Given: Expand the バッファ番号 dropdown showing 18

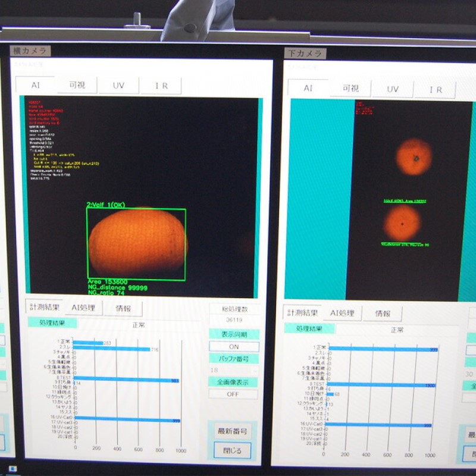Looking at the screenshot, I should [x=234, y=370].
